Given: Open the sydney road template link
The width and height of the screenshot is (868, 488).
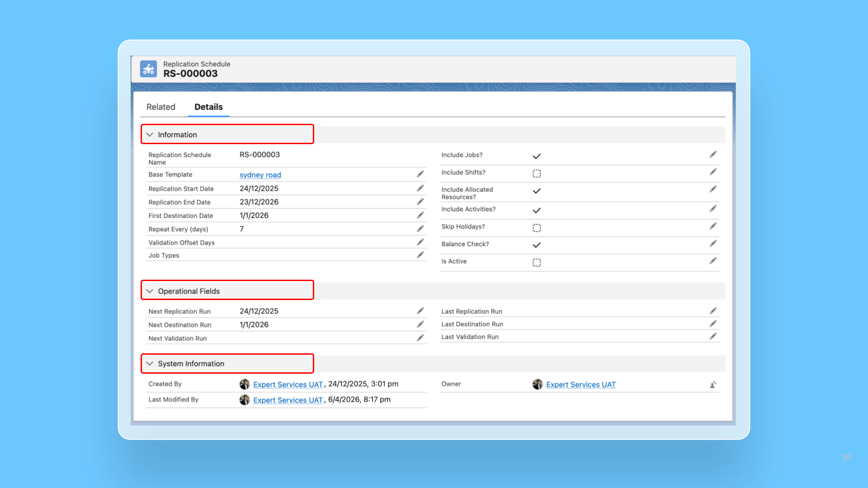Looking at the screenshot, I should click(260, 175).
